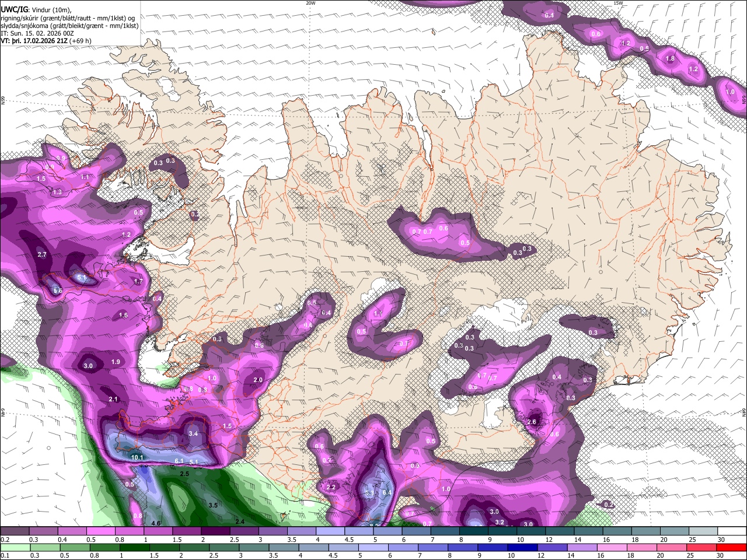Viewport: 747px width, 560px height.
Task: Click the '1.3' value in the northwest
Action: point(57,192)
